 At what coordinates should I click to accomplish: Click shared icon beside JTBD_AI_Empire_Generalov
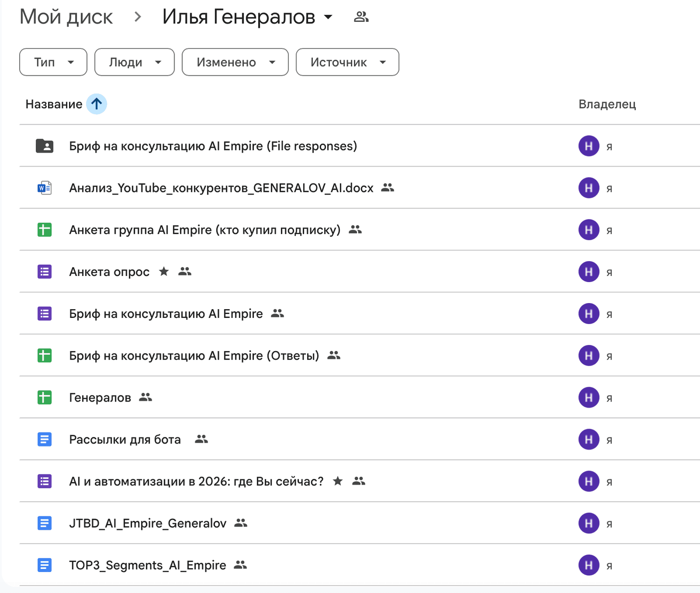pyautogui.click(x=241, y=523)
